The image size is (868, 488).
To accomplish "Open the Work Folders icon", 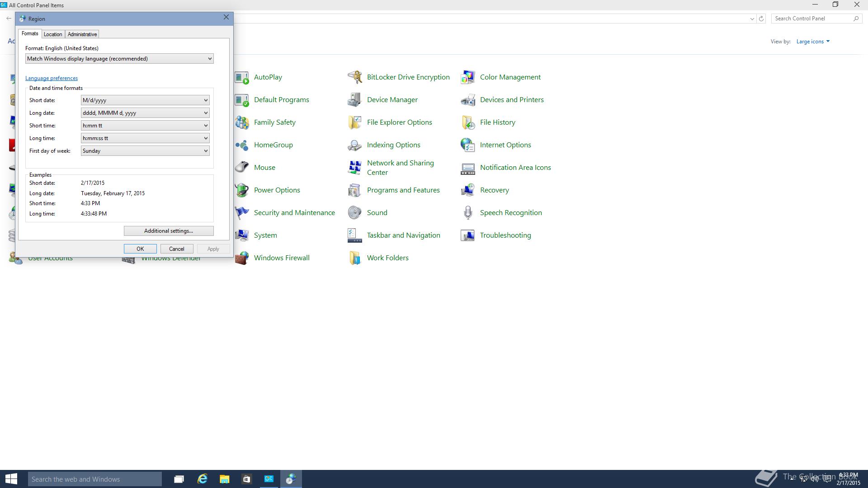I will point(355,258).
